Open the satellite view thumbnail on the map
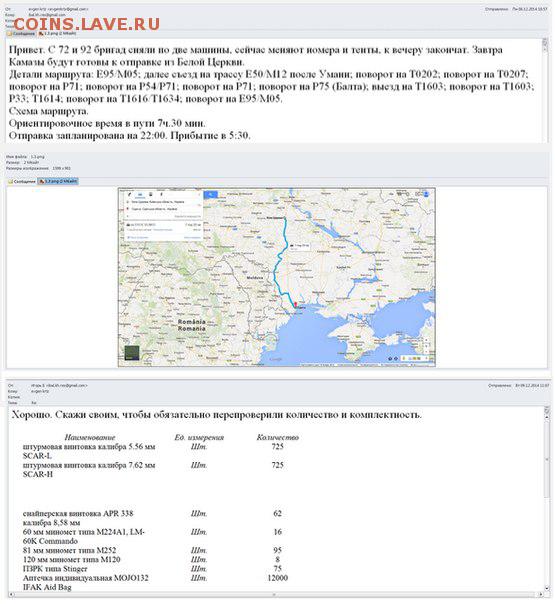This screenshot has width=555, height=604. (x=132, y=353)
